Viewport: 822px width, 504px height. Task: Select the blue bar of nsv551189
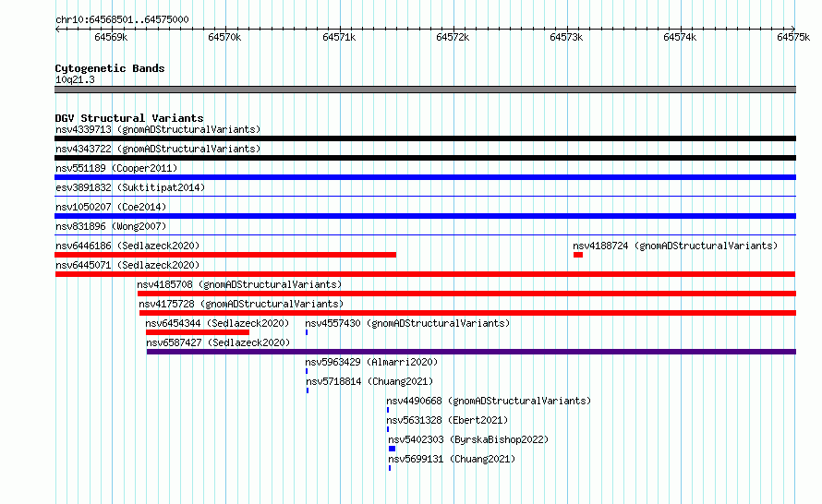425,177
